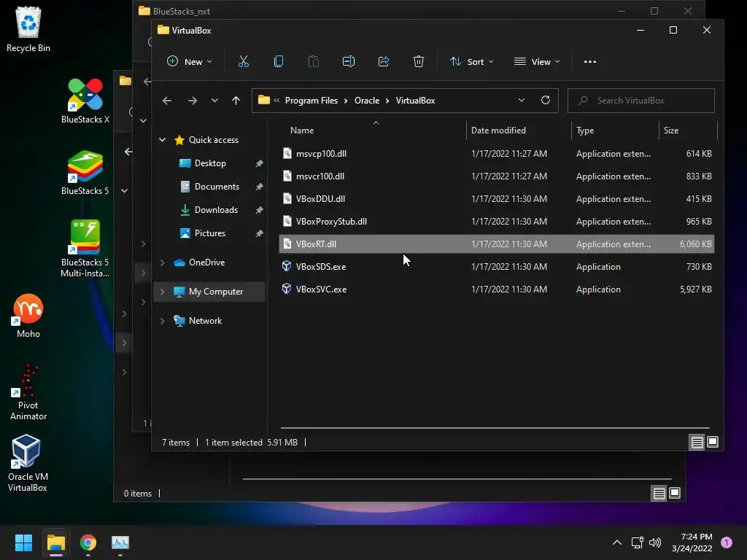Expand the Network tree node
747x560 pixels.
pyautogui.click(x=163, y=321)
